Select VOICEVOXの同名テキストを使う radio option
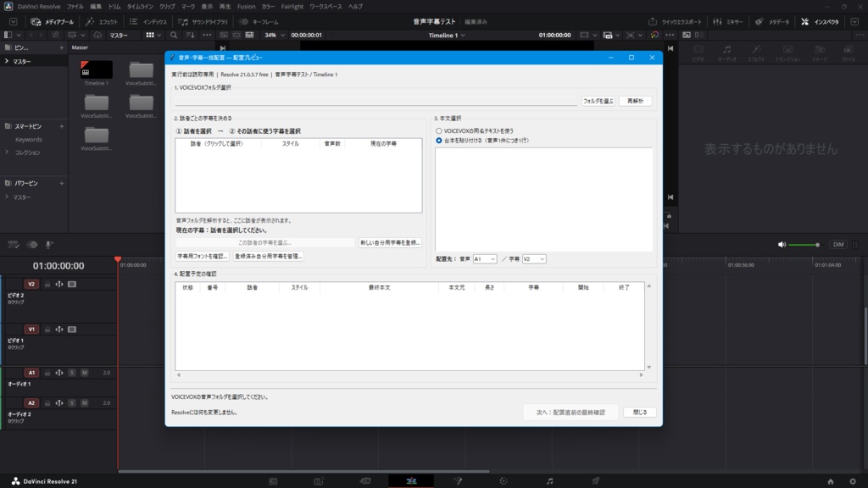The height and width of the screenshot is (488, 868). click(x=475, y=131)
